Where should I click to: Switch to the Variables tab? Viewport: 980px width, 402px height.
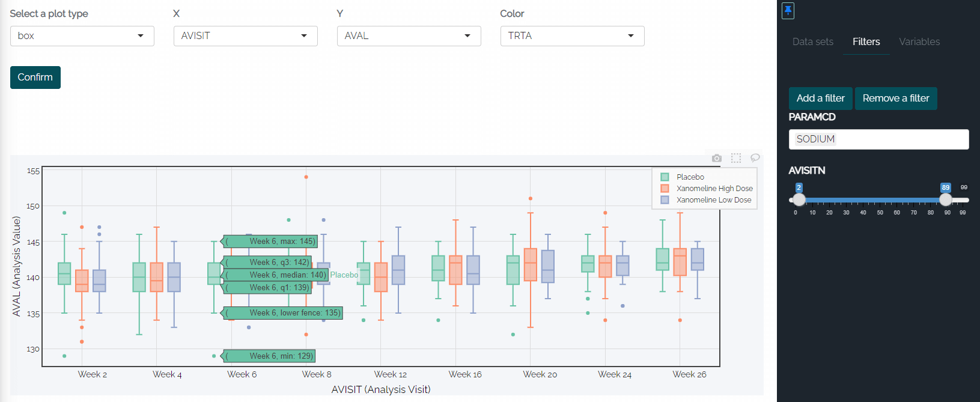point(919,41)
